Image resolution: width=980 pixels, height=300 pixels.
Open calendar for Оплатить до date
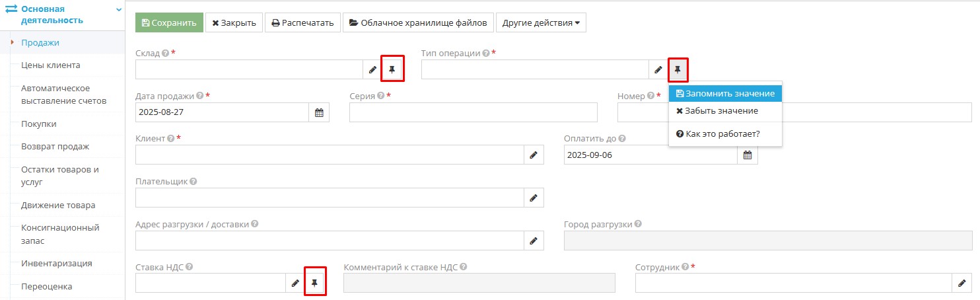(748, 155)
